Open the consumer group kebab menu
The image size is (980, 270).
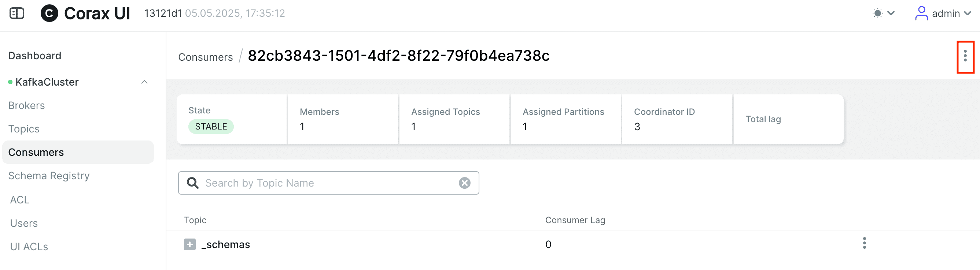(x=965, y=56)
